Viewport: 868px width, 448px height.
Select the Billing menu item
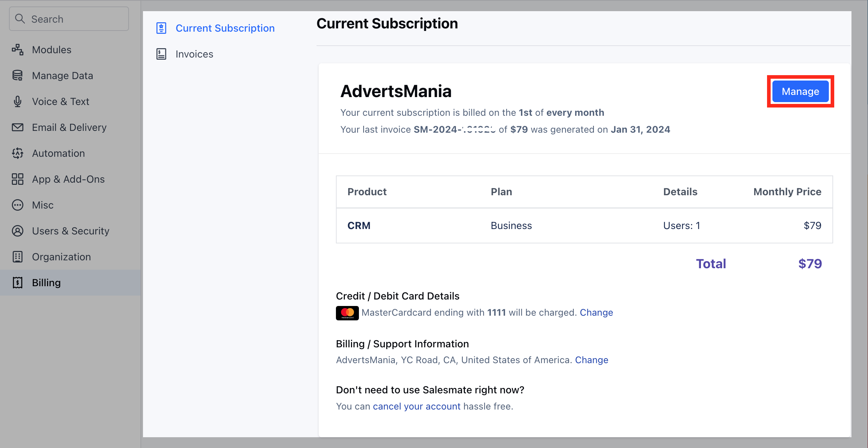point(70,283)
